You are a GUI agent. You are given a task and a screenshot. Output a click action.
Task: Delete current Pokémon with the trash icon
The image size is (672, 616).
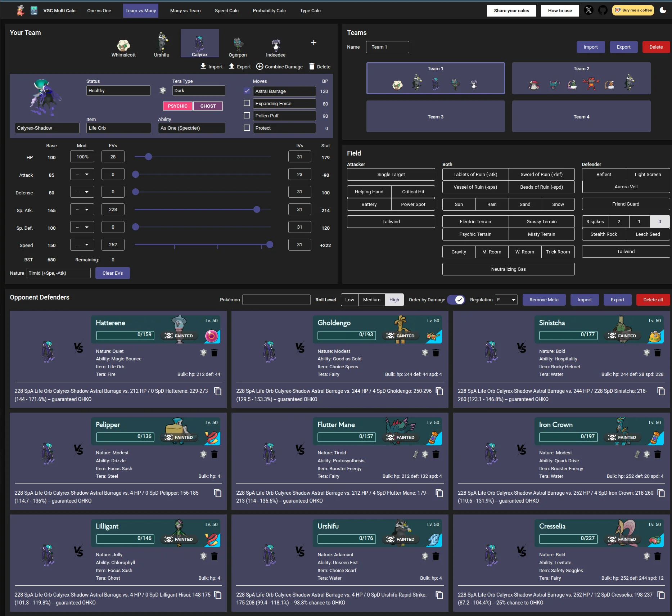point(312,67)
